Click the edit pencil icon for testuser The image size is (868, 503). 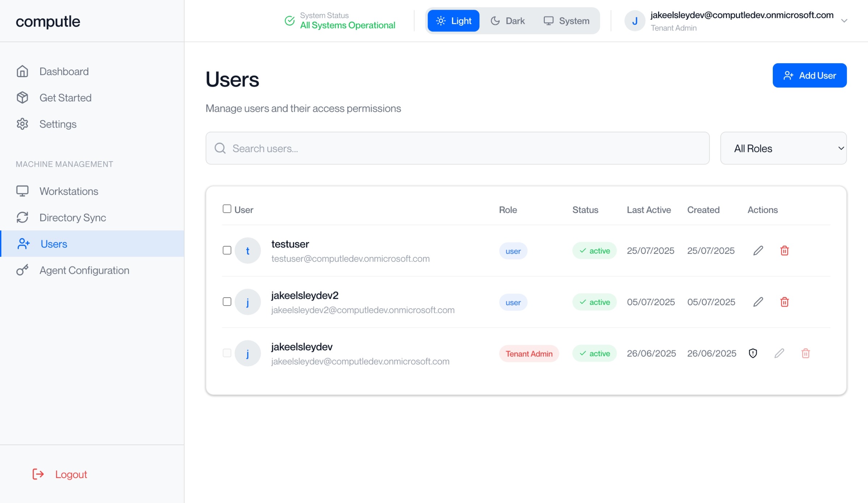[758, 251]
